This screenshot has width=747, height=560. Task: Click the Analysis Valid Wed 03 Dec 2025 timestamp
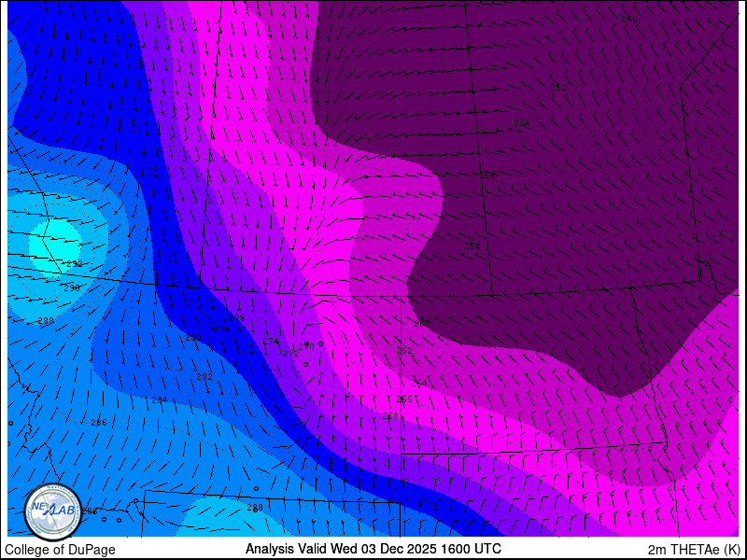pos(373,549)
